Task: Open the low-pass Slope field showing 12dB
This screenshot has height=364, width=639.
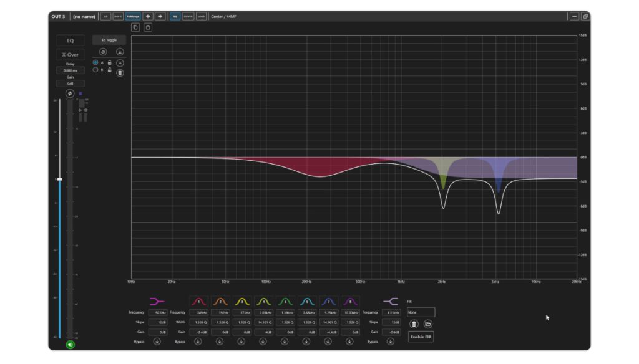Action: point(391,322)
